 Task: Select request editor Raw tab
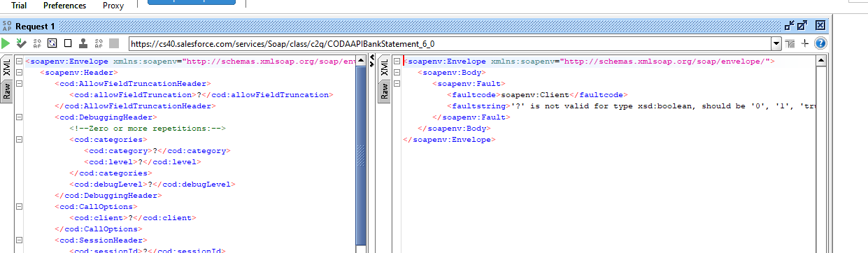pyautogui.click(x=7, y=91)
